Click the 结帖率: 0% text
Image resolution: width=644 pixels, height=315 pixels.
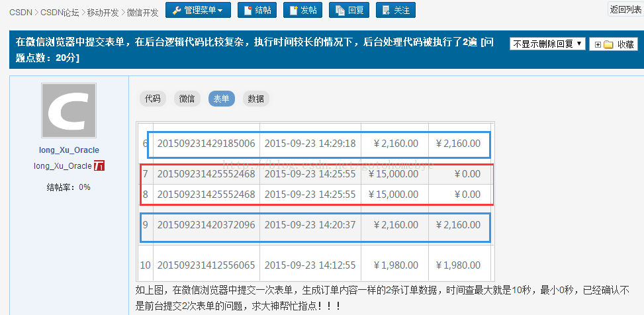coord(69,187)
